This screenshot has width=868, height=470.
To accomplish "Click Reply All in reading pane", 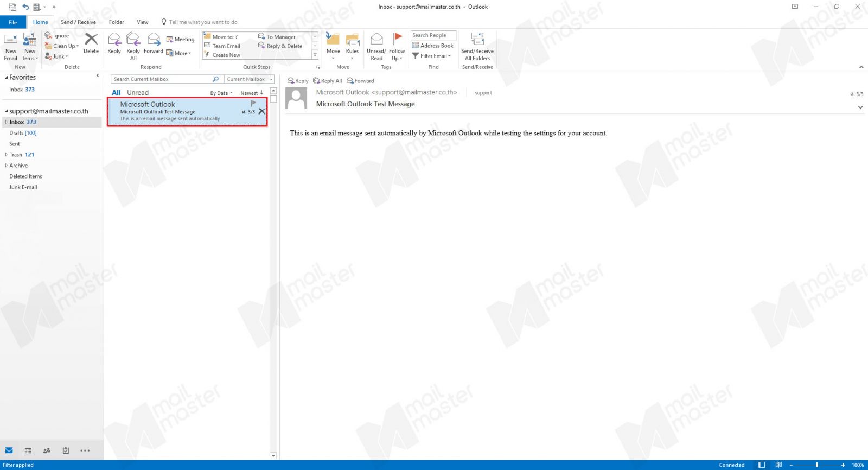I will click(x=328, y=81).
